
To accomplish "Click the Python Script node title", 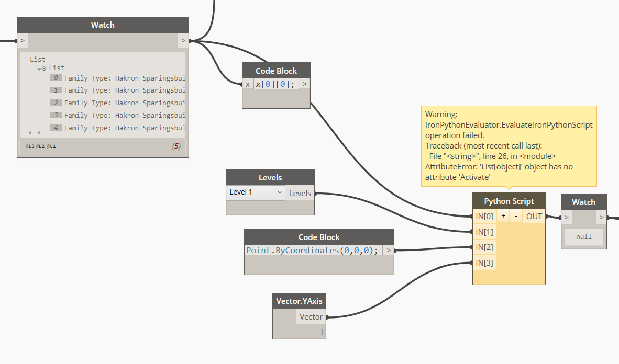I will coord(509,201).
